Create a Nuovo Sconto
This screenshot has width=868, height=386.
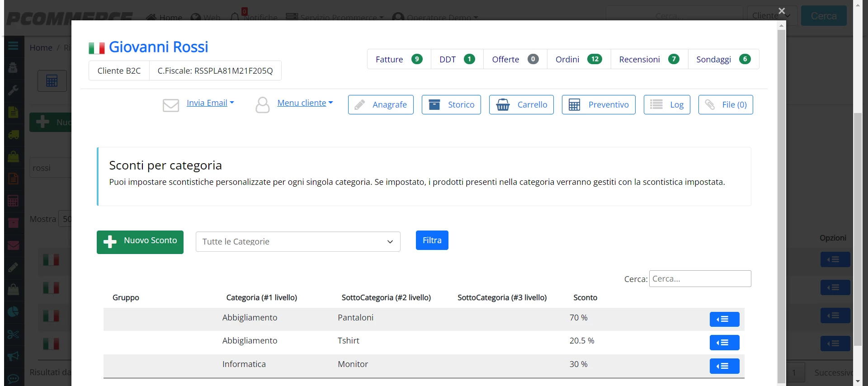pyautogui.click(x=140, y=242)
